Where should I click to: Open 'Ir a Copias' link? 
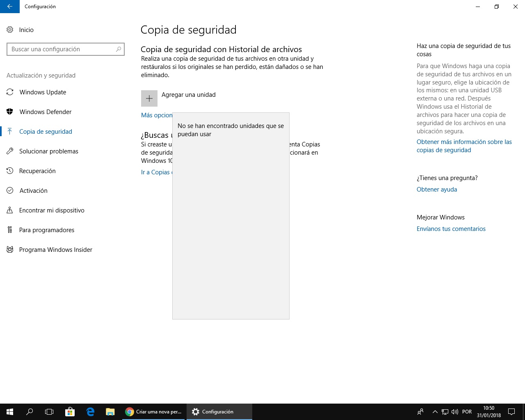(x=156, y=172)
